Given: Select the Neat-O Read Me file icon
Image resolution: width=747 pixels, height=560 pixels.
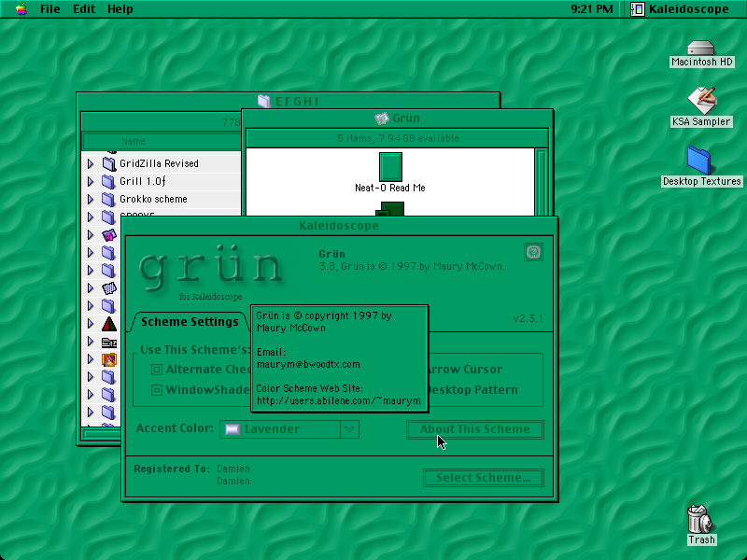Looking at the screenshot, I should 390,167.
